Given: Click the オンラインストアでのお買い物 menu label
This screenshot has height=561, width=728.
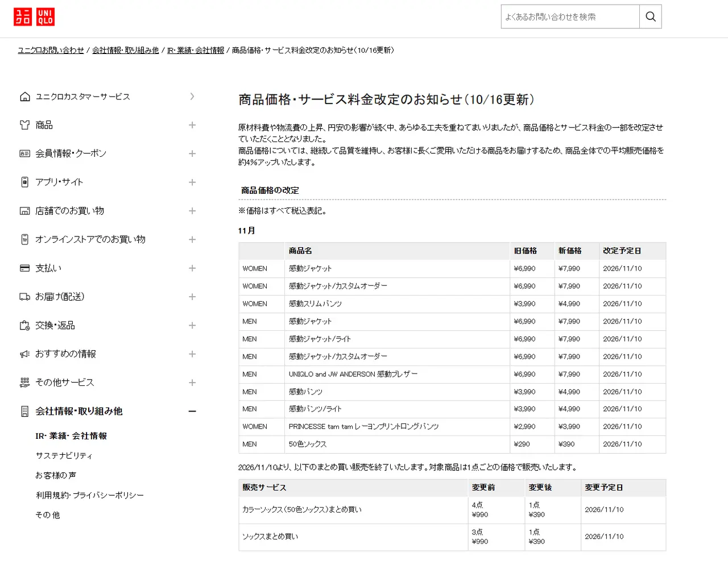Looking at the screenshot, I should pos(90,239).
